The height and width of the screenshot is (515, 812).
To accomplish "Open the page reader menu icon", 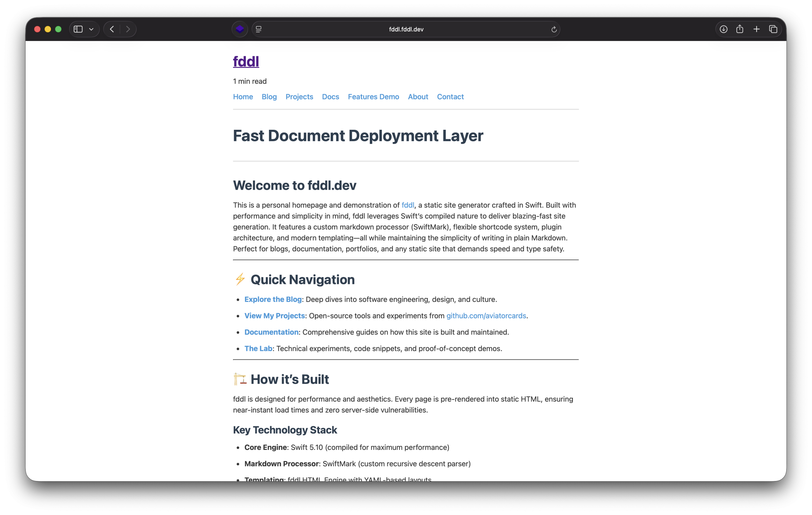I will (x=259, y=29).
